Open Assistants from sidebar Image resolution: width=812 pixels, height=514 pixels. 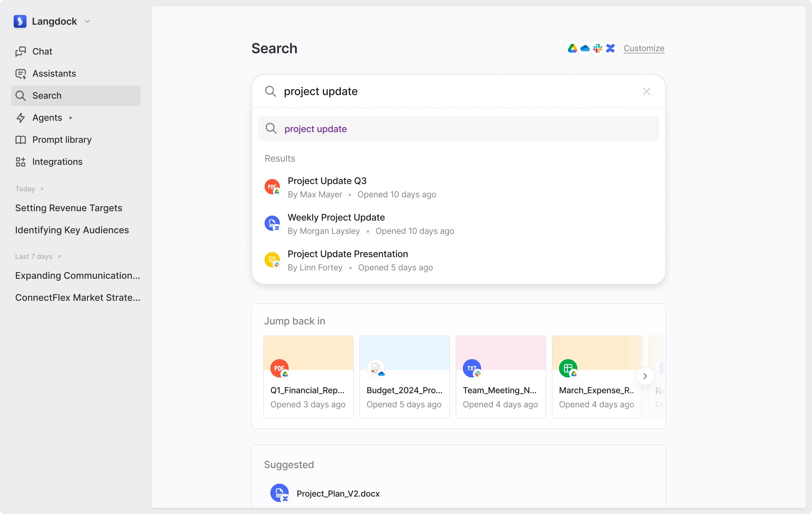54,73
